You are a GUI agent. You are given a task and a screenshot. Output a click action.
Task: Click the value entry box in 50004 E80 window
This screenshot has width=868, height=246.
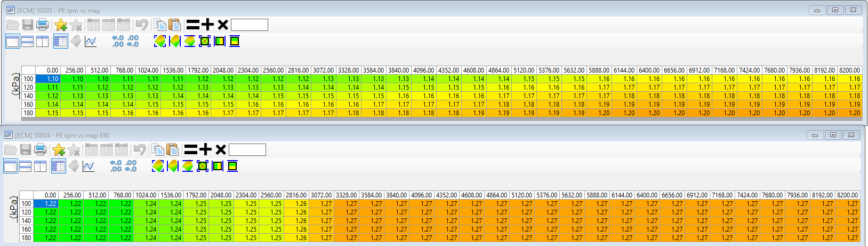pos(247,149)
